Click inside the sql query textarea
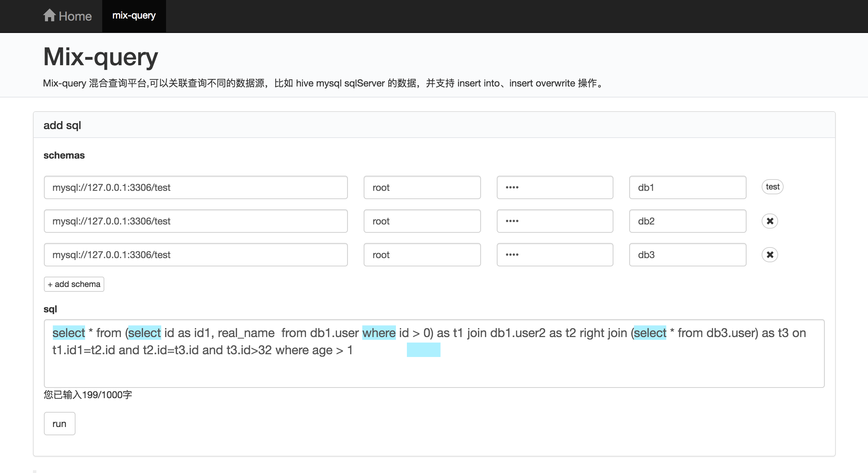This screenshot has height=473, width=868. pyautogui.click(x=434, y=371)
